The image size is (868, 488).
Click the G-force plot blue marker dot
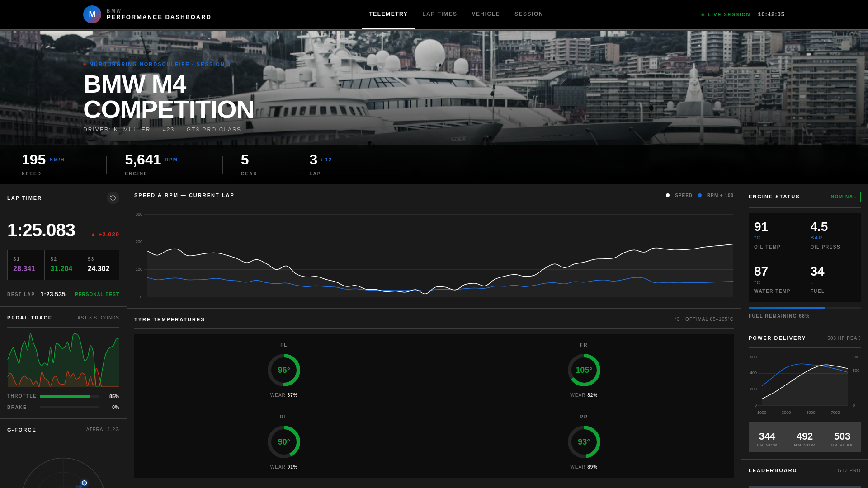coord(84,483)
